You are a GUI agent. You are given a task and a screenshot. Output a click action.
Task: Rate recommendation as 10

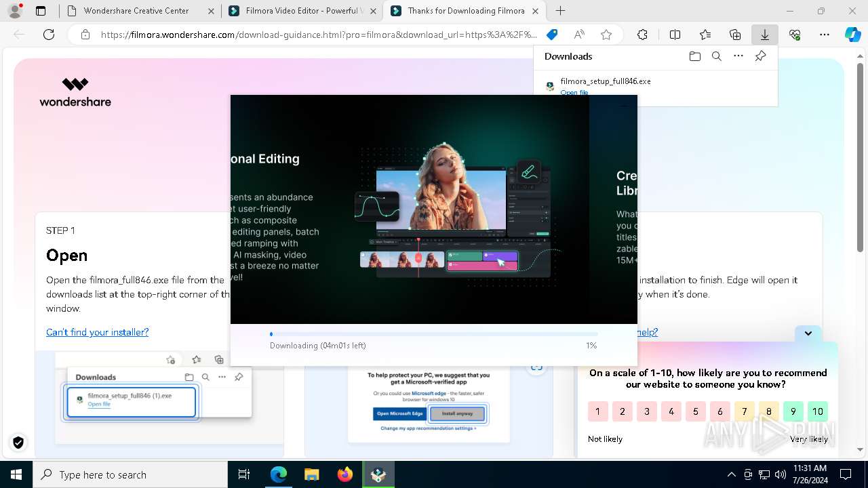818,411
